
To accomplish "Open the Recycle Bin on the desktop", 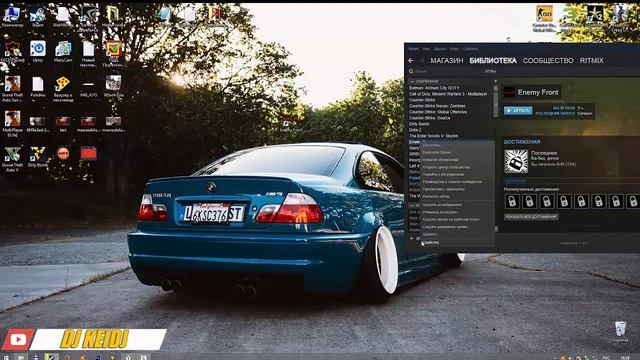I will click(620, 331).
